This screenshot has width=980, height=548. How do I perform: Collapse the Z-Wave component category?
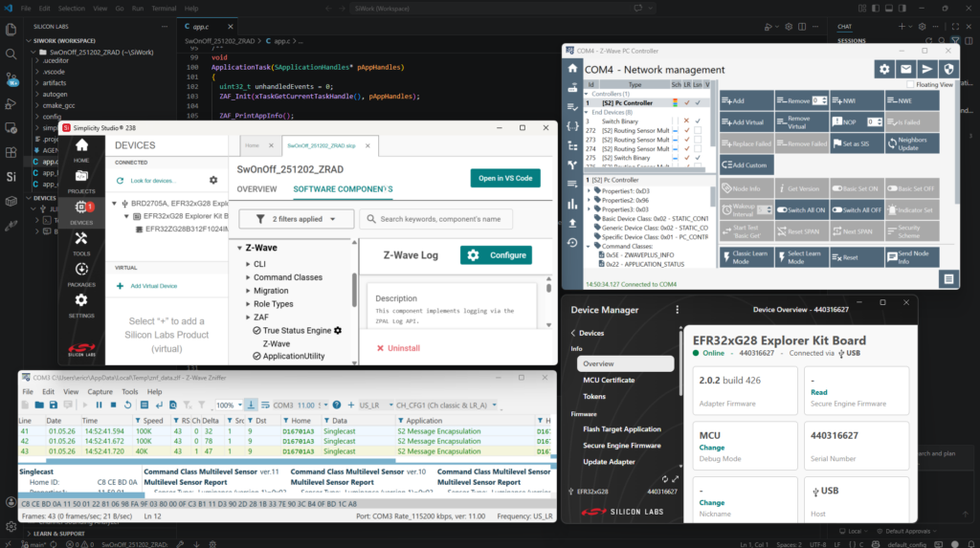pyautogui.click(x=239, y=248)
